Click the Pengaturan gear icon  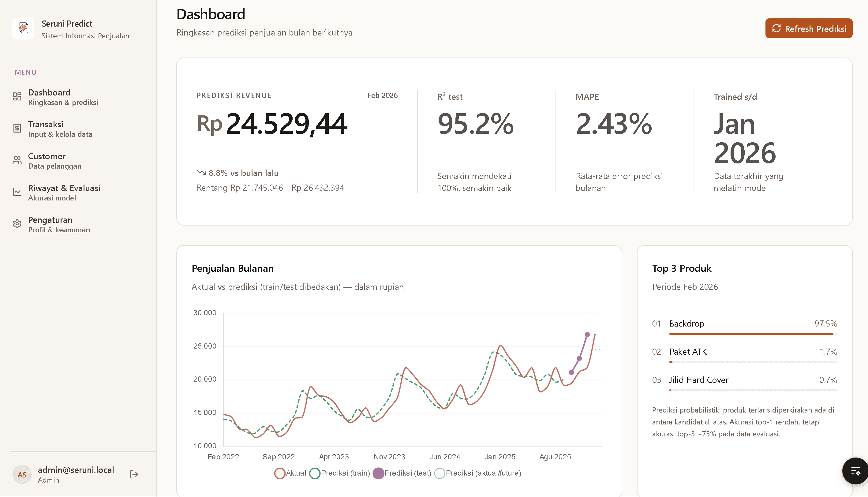tap(17, 224)
